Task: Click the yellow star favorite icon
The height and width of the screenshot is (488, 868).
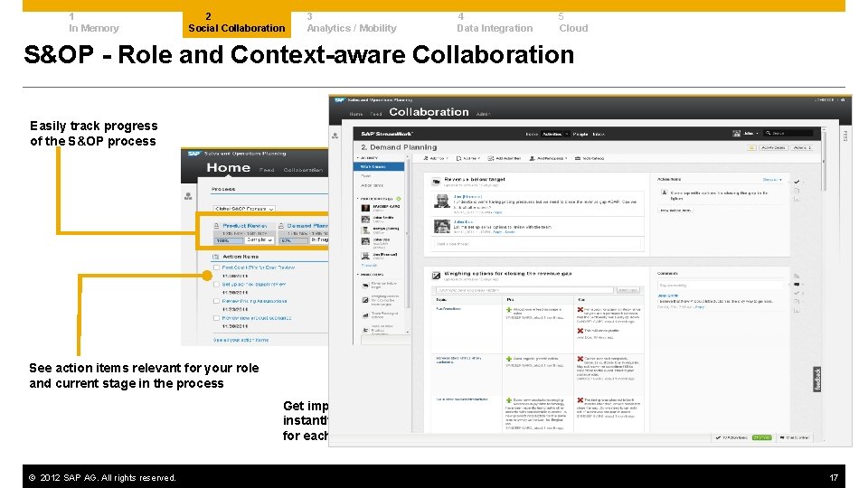Action: tap(751, 147)
